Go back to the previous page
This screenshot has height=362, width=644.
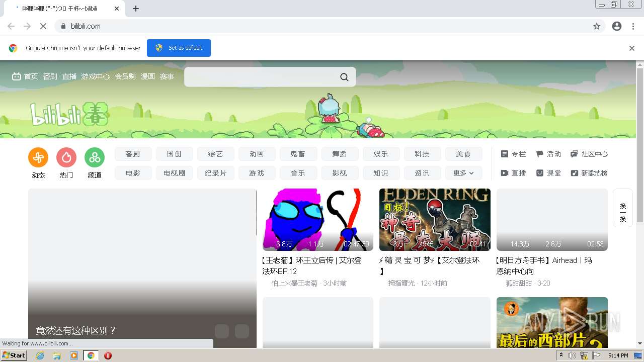[x=11, y=26]
